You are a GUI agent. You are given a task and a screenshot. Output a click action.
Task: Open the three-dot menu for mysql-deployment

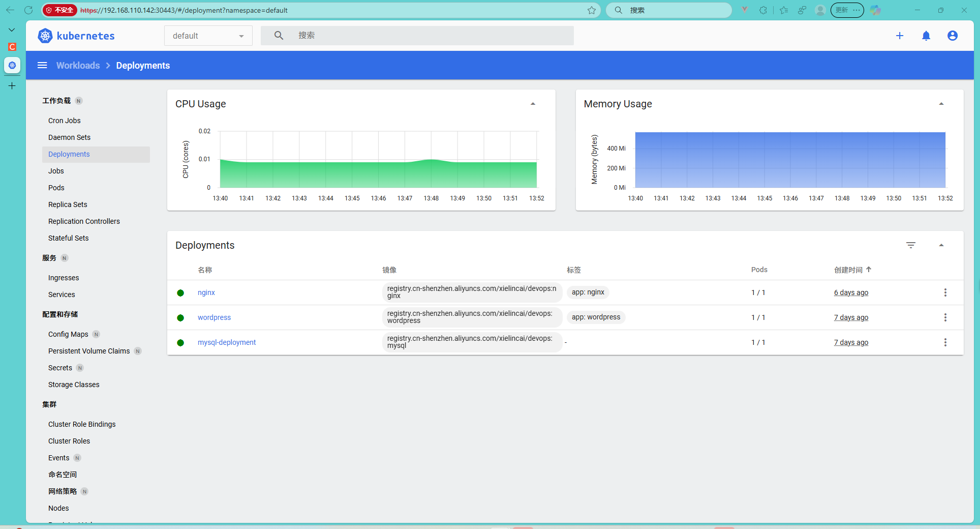945,342
